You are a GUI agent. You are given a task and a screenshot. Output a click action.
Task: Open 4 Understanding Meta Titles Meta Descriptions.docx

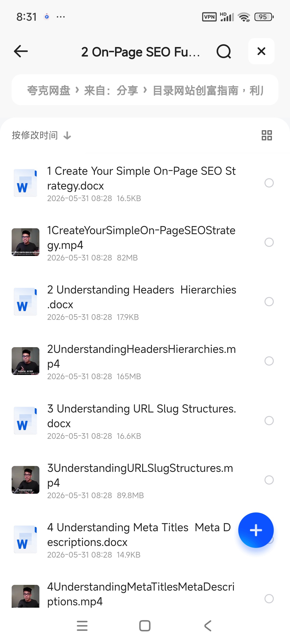pos(139,535)
